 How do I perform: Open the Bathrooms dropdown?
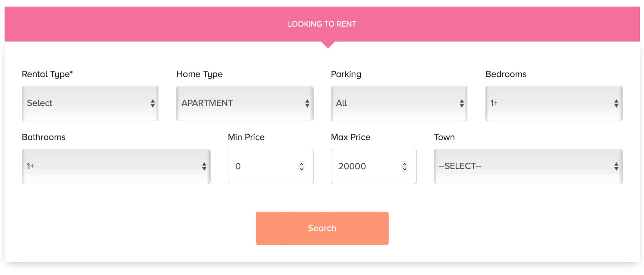pyautogui.click(x=116, y=166)
